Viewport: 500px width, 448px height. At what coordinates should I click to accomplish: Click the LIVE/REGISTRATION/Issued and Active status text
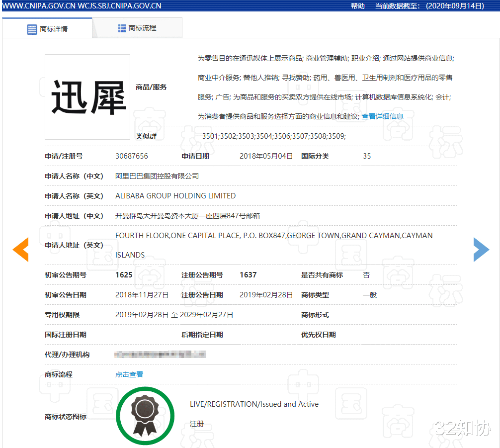253,404
